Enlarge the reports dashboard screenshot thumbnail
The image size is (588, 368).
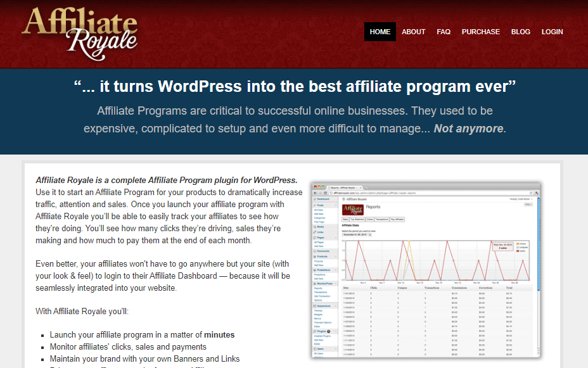point(426,270)
